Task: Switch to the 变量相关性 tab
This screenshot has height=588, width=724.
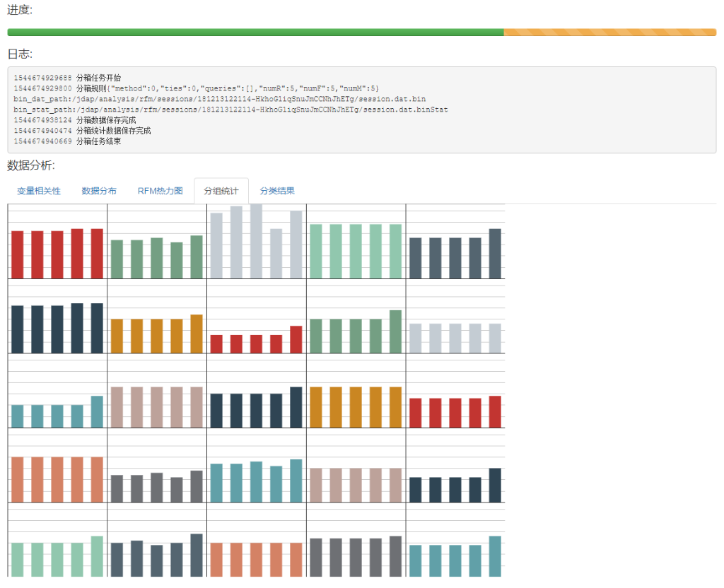Action: [x=39, y=191]
